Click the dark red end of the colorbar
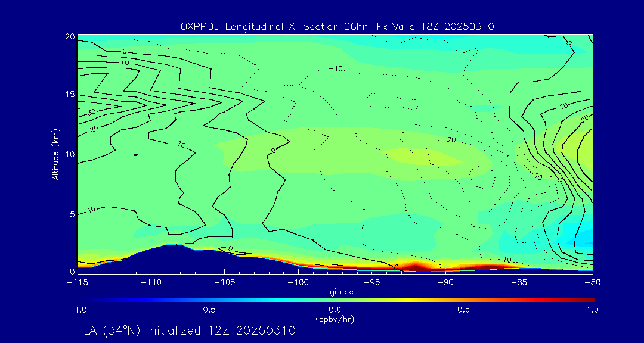Screen dimensions: 644x343 click(x=590, y=300)
